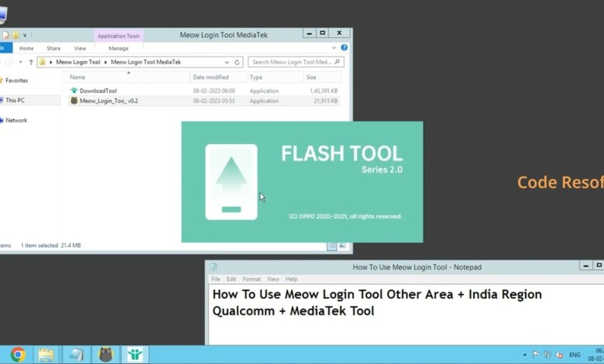Select This PC in navigation pane
The width and height of the screenshot is (604, 364).
tap(15, 100)
